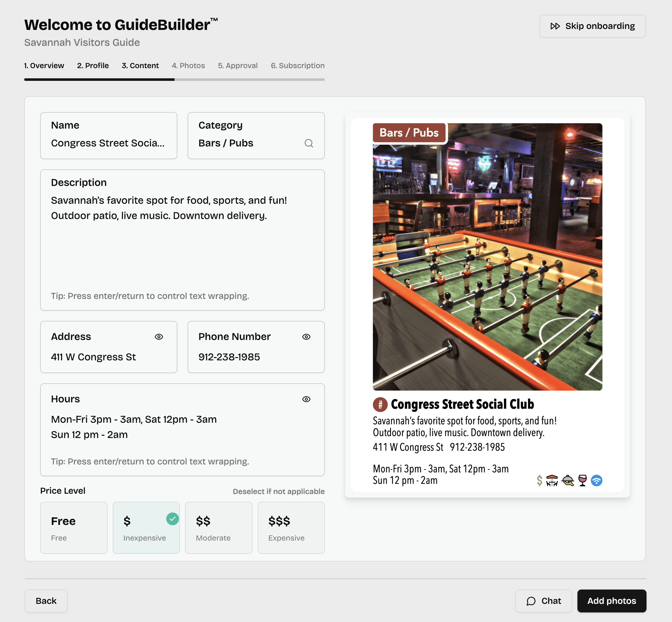Click the green dollar price icon in preview
Image resolution: width=672 pixels, height=622 pixels.
[539, 480]
